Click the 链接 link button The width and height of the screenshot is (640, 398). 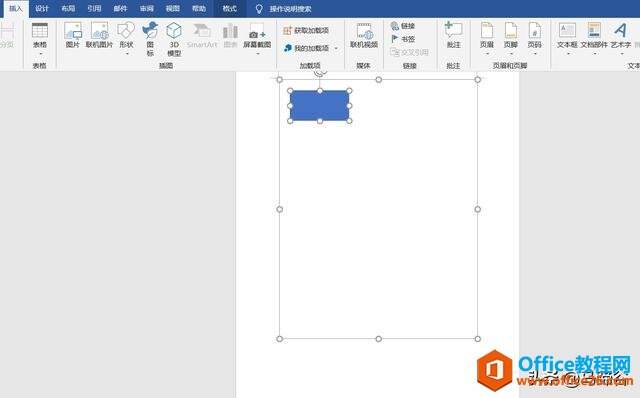[x=403, y=26]
